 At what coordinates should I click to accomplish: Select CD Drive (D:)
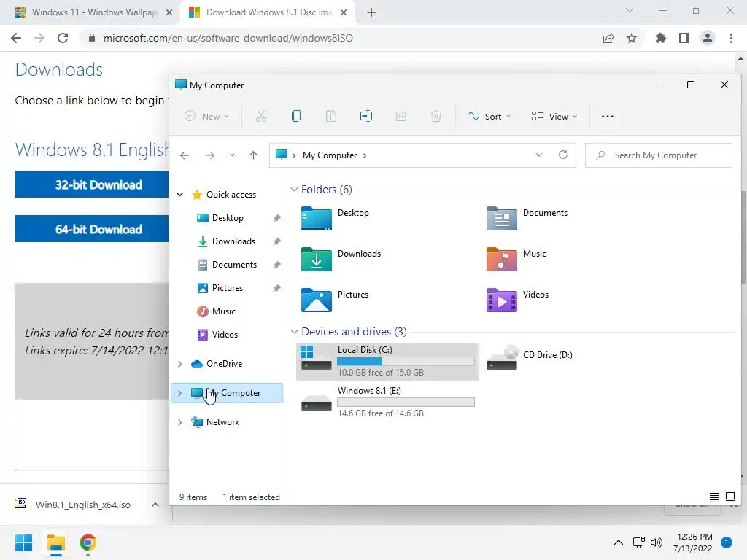(x=530, y=358)
